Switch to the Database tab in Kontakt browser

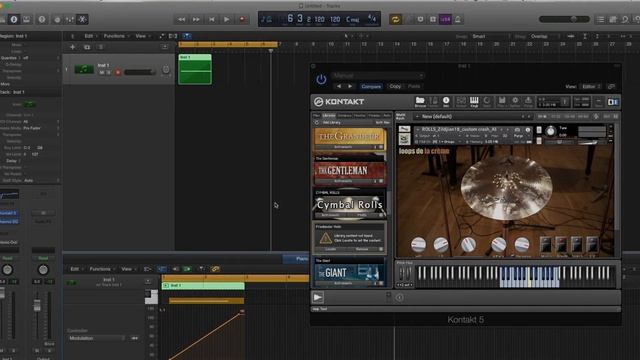344,116
